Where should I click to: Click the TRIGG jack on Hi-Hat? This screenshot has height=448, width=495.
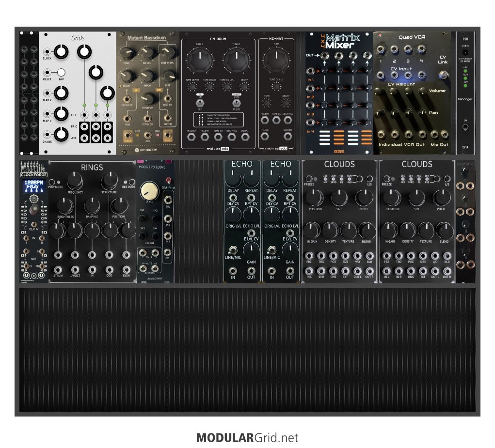point(265,137)
